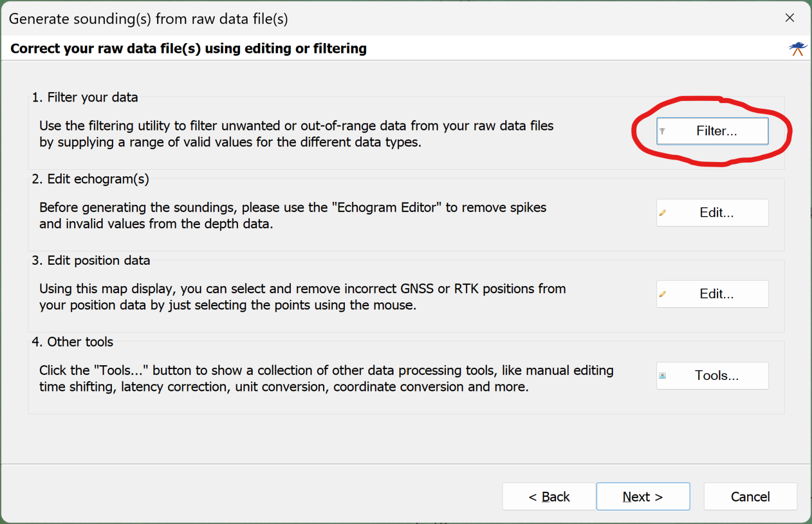
Task: Click pencil icon in Edit position data section
Action: coord(662,294)
